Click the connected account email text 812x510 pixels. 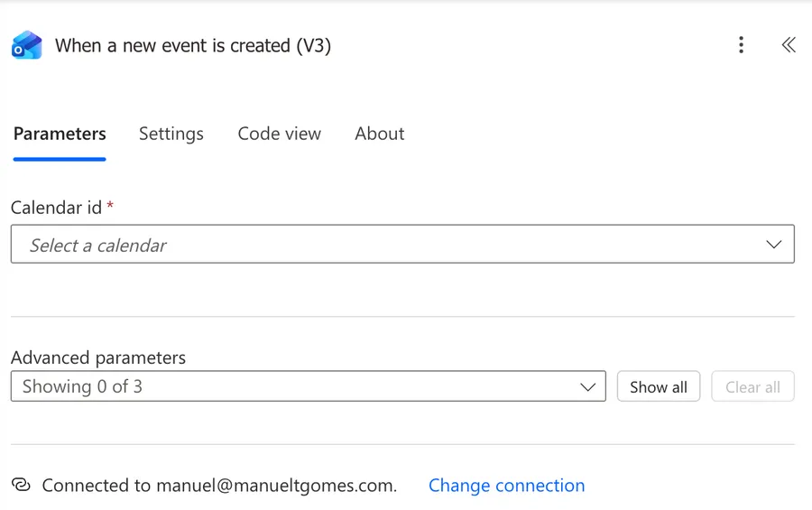pos(276,486)
